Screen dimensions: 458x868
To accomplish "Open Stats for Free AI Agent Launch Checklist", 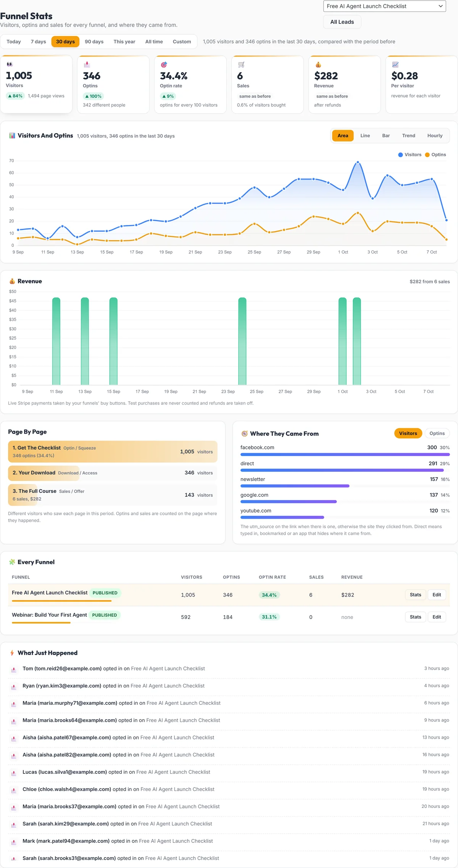I will pyautogui.click(x=415, y=595).
